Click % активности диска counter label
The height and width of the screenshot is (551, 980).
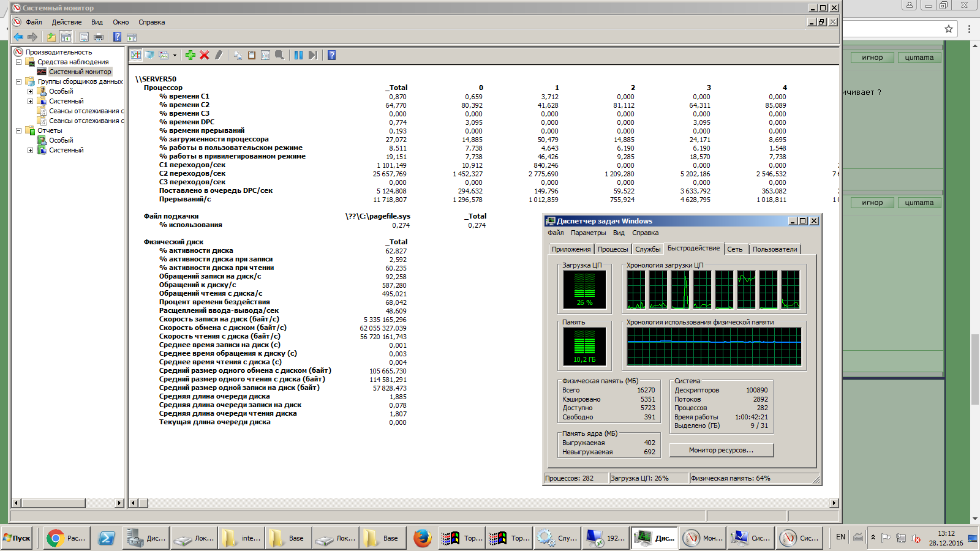tap(196, 250)
